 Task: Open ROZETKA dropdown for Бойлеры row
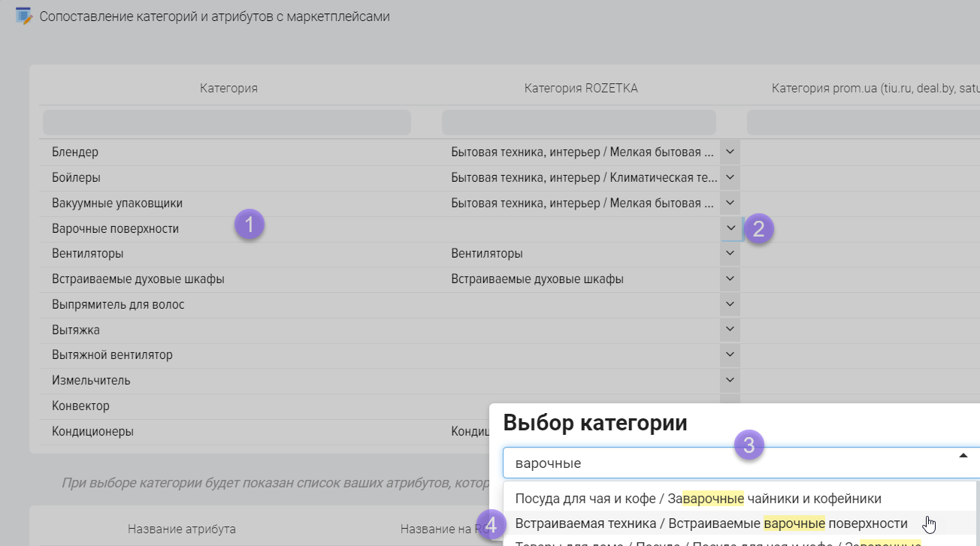click(x=730, y=178)
